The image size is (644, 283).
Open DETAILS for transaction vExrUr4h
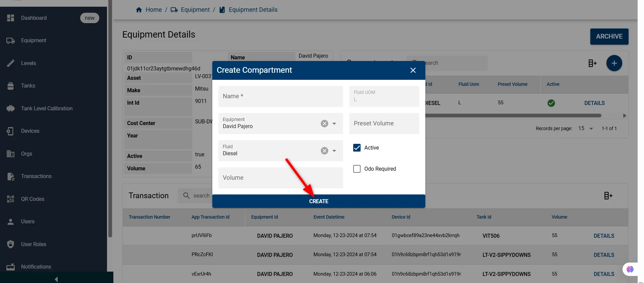click(x=604, y=274)
